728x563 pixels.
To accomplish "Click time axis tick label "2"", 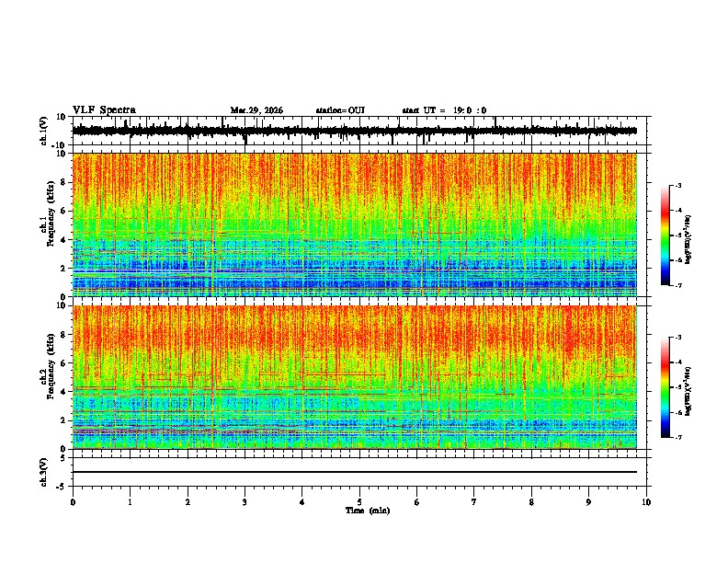I will pyautogui.click(x=188, y=502).
